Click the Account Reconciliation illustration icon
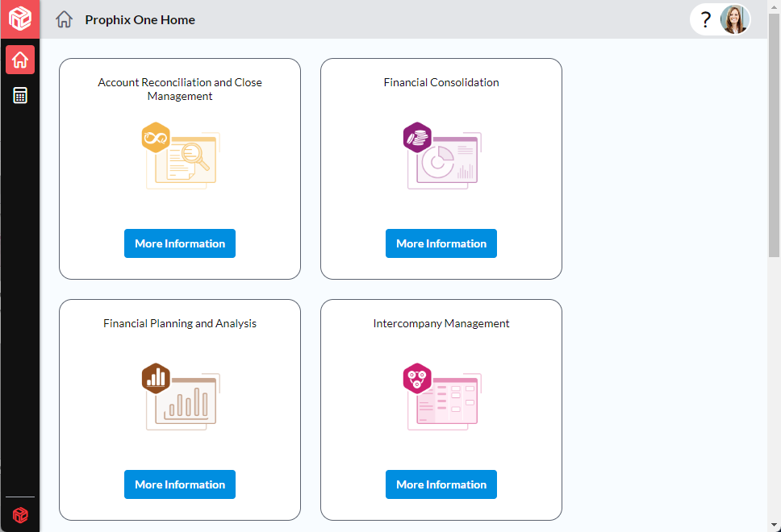This screenshot has height=532, width=781. [180, 156]
